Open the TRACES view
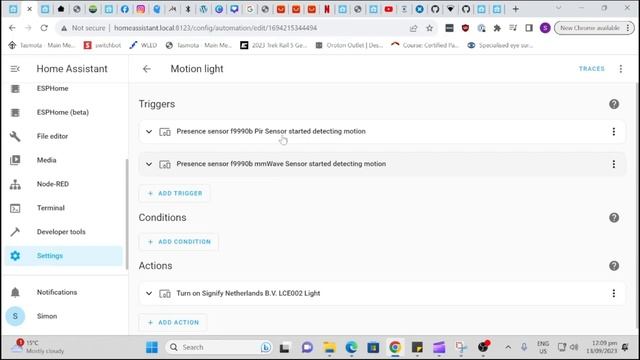The height and width of the screenshot is (360, 640). coord(591,69)
